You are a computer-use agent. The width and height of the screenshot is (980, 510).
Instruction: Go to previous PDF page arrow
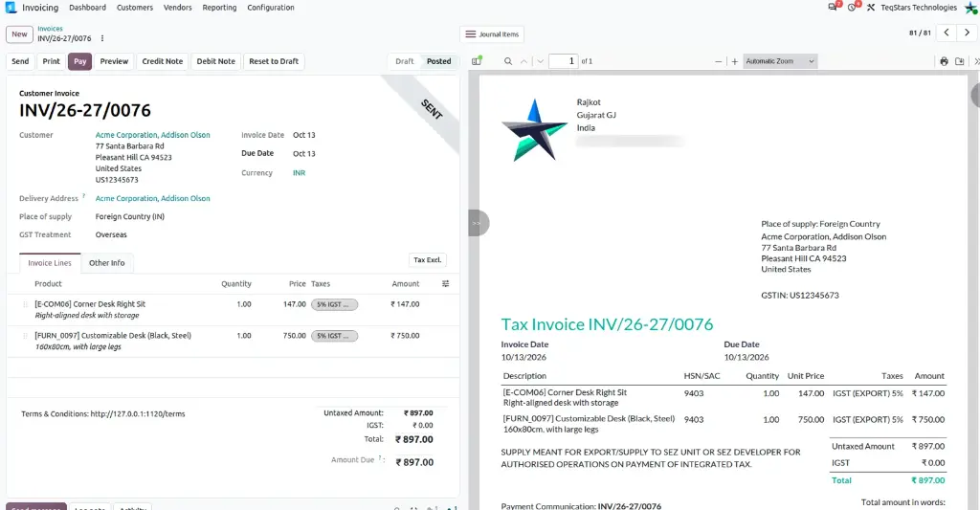[x=523, y=61]
